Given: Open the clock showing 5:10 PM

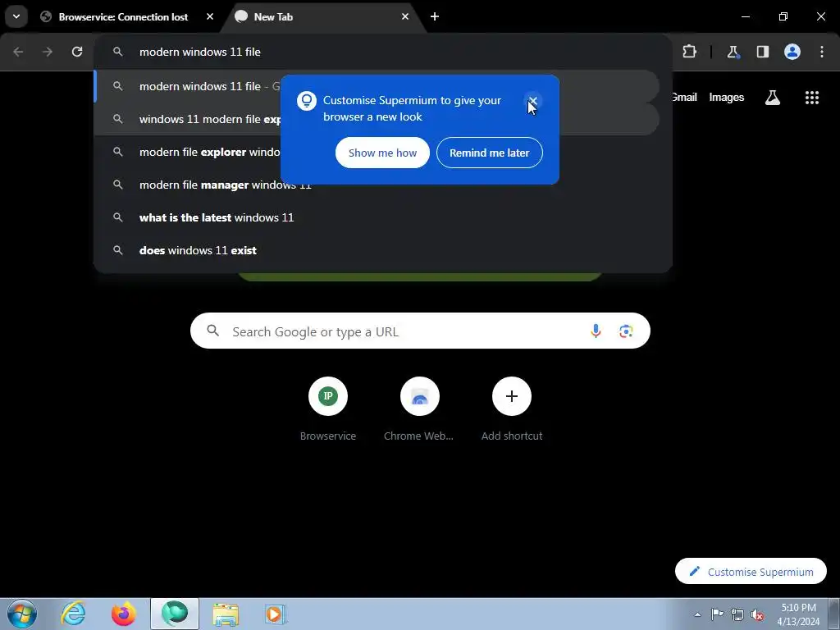Looking at the screenshot, I should point(798,614).
